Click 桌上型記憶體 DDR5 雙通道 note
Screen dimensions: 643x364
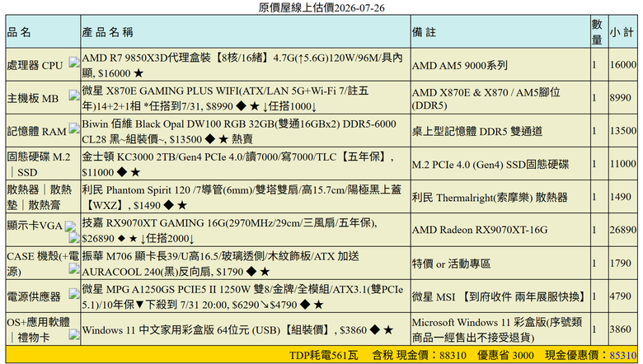point(477,132)
